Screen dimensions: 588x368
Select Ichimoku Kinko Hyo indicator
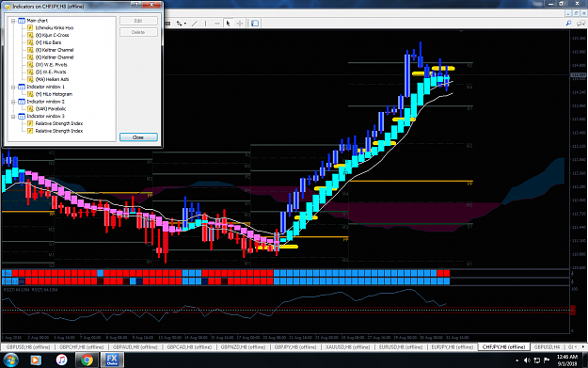click(55, 27)
